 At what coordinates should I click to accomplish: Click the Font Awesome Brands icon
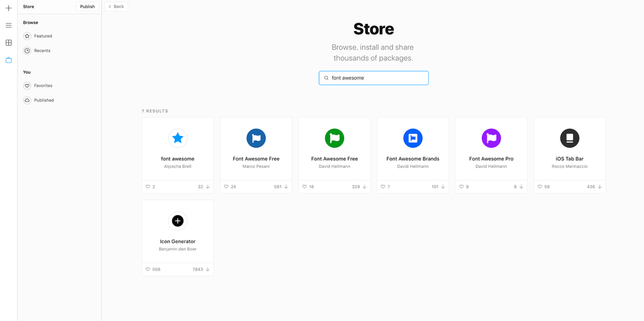pos(413,138)
